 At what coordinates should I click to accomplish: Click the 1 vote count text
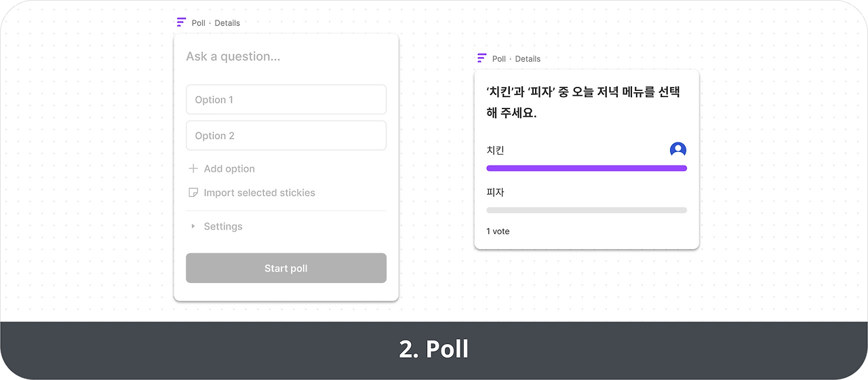(x=498, y=231)
